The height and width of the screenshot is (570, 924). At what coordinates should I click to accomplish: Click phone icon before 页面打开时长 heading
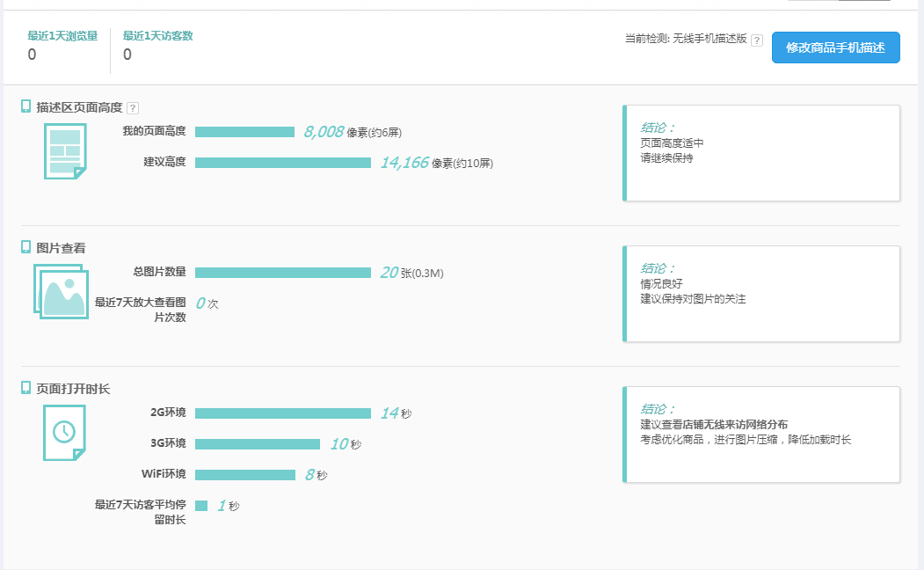26,388
